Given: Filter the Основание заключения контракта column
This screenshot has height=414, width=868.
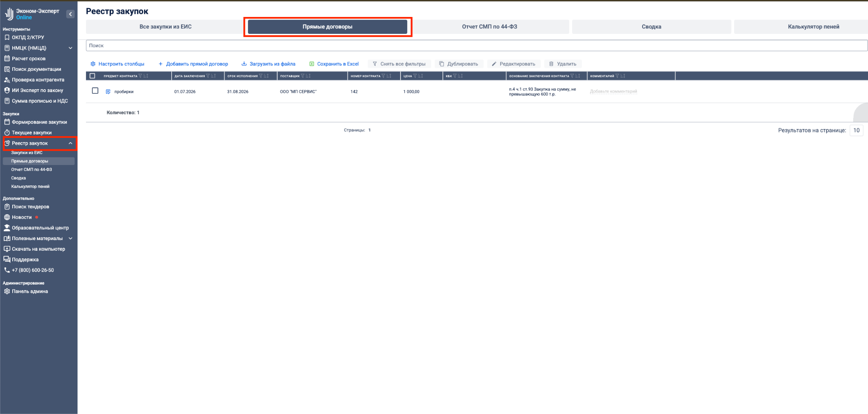Looking at the screenshot, I should point(572,76).
